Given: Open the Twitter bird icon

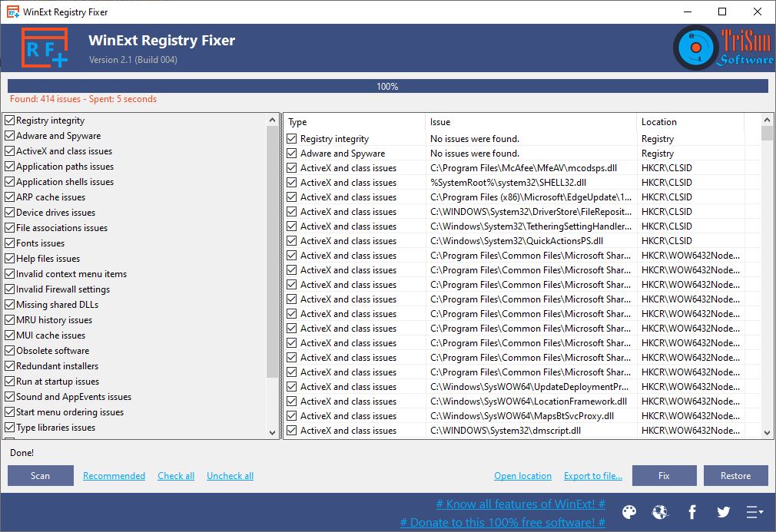Looking at the screenshot, I should tap(723, 512).
